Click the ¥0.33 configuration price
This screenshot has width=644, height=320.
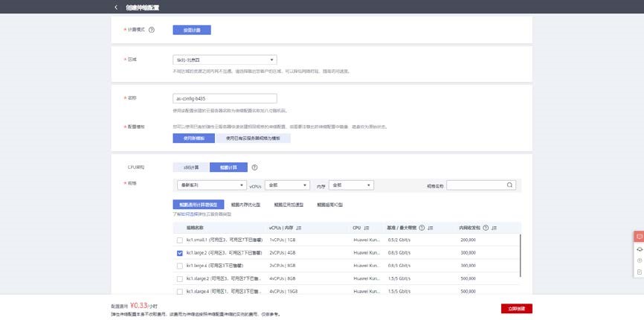click(139, 306)
